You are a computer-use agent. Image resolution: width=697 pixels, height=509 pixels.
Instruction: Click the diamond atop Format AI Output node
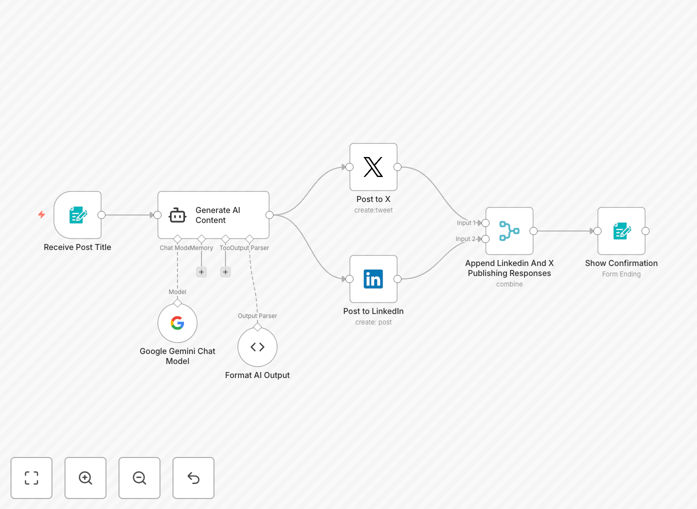tap(257, 327)
